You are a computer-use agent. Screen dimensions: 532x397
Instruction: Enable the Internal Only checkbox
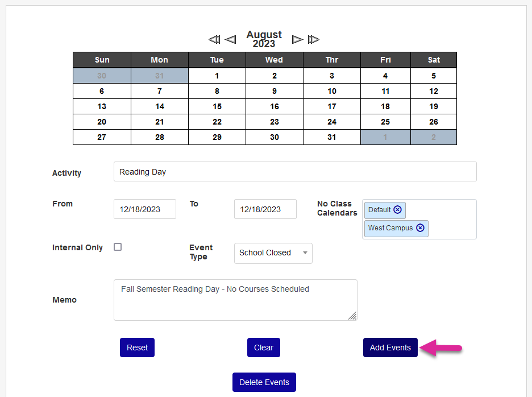118,247
